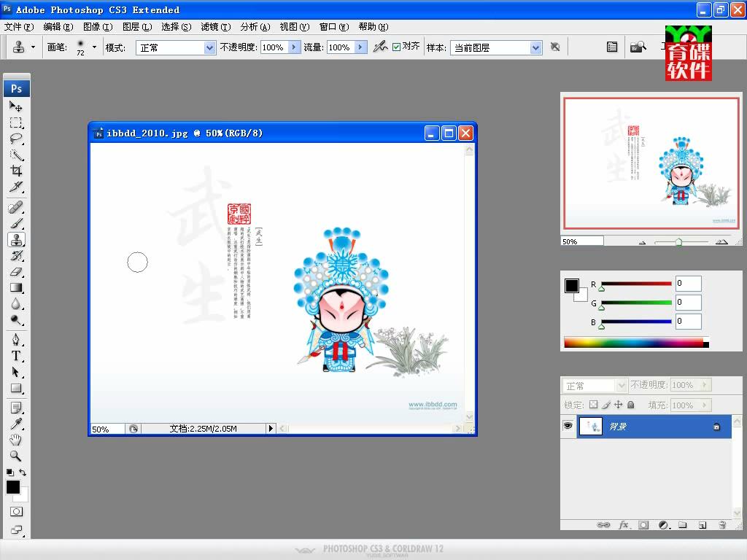Viewport: 747px width, 560px height.
Task: Select the Zoom tool
Action: pos(16,456)
